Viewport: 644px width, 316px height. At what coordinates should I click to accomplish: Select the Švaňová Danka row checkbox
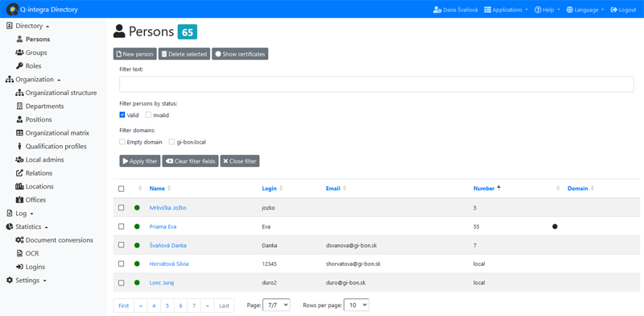coord(122,245)
